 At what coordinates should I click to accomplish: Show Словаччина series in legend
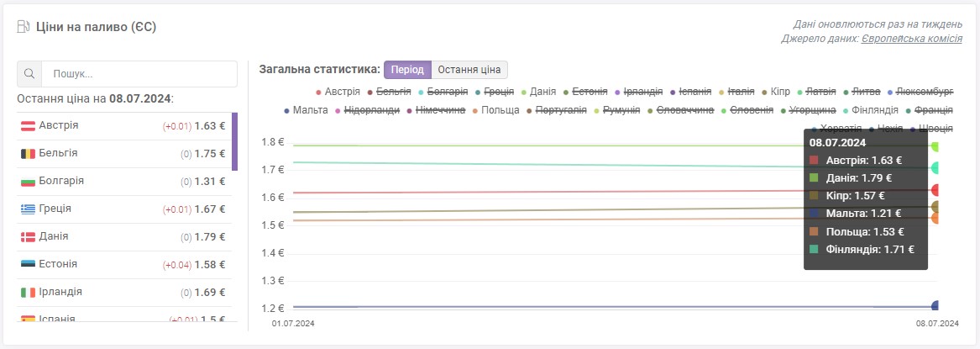pyautogui.click(x=680, y=111)
